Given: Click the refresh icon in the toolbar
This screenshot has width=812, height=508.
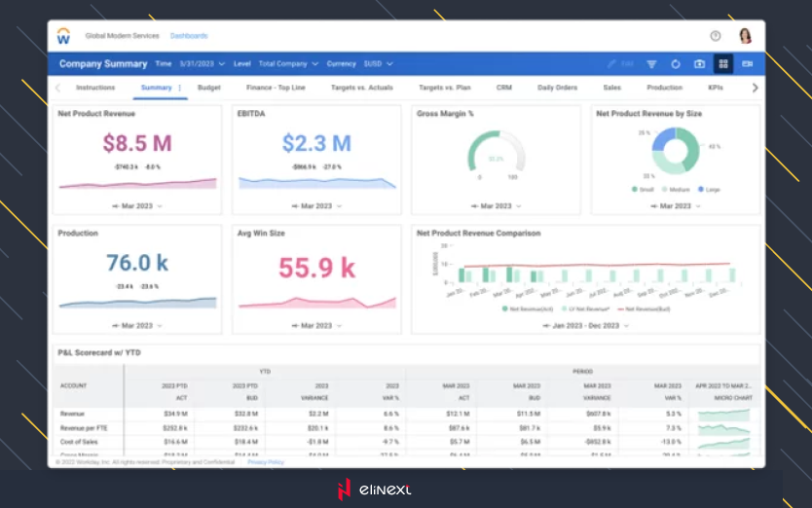Looking at the screenshot, I should pyautogui.click(x=676, y=64).
